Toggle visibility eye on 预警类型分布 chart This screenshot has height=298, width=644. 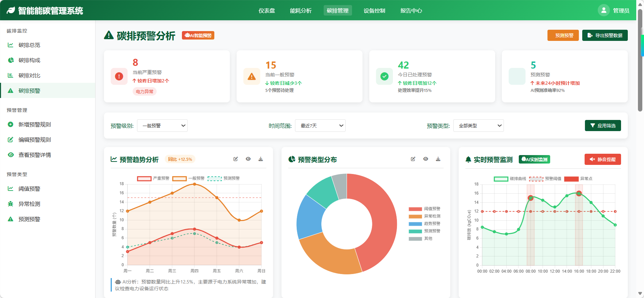pos(425,159)
